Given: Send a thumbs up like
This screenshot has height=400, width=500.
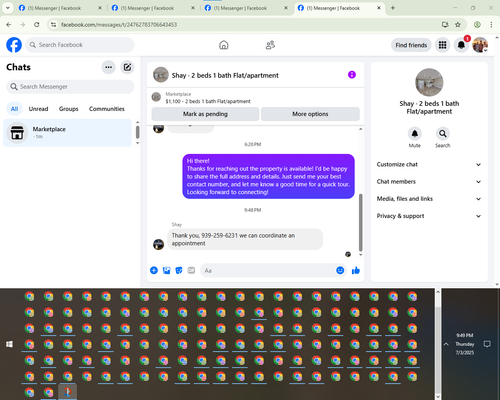Looking at the screenshot, I should point(356,270).
